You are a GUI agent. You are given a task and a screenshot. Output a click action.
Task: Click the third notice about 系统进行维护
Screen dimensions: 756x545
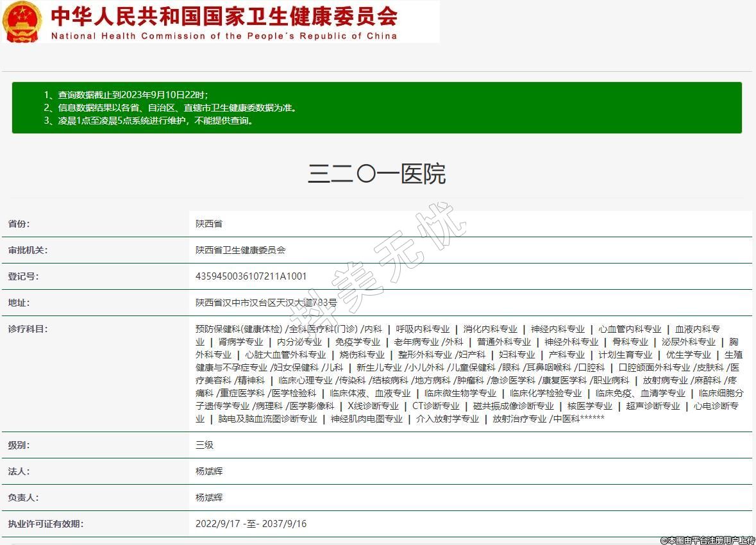click(149, 121)
